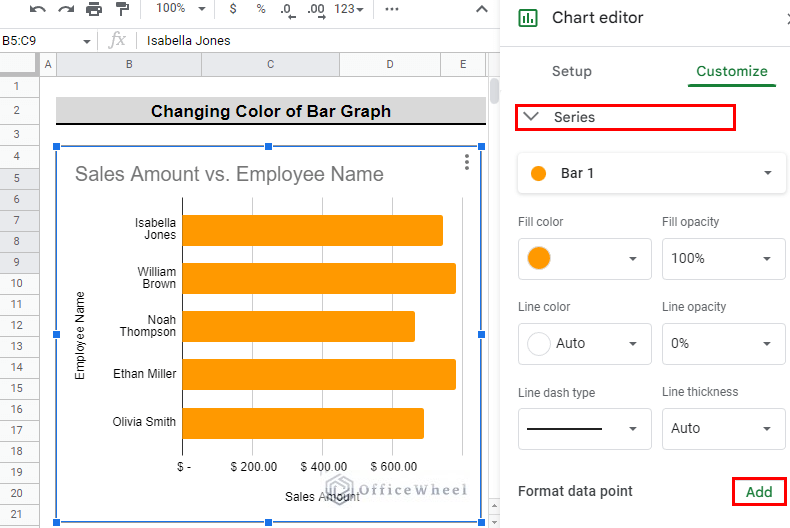This screenshot has width=790, height=528.
Task: Format as percent icon
Action: [260, 9]
